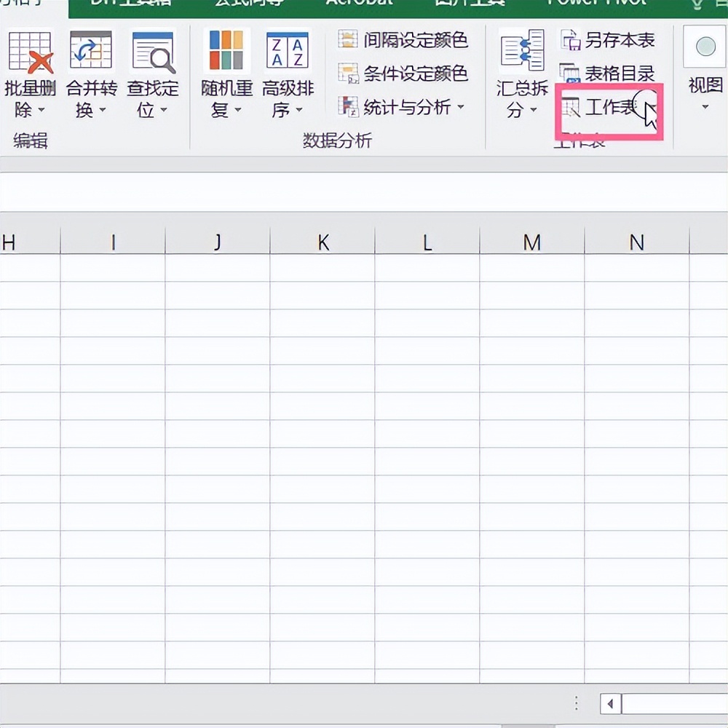Click the 随机重复 random repeat tool
The image size is (728, 728).
tap(226, 69)
